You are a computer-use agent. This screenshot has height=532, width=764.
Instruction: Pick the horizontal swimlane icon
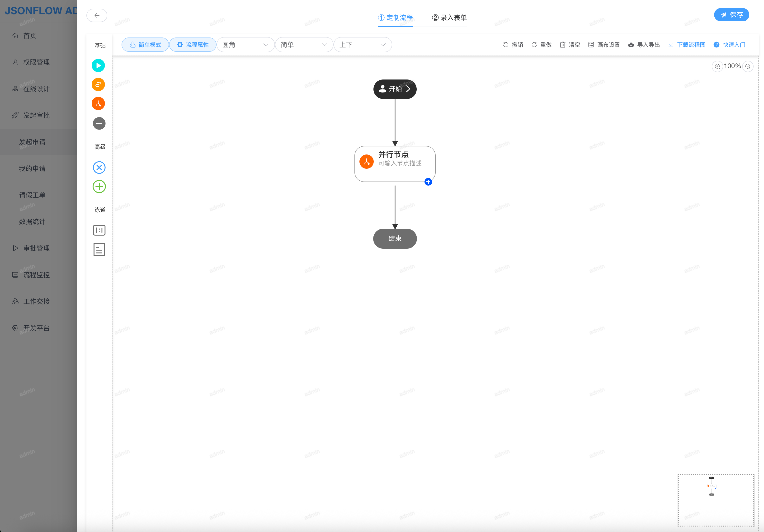point(99,230)
